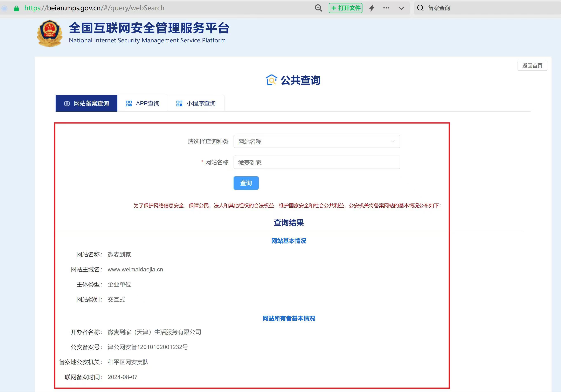
Task: Click the green 打开文件 button
Action: coord(346,8)
